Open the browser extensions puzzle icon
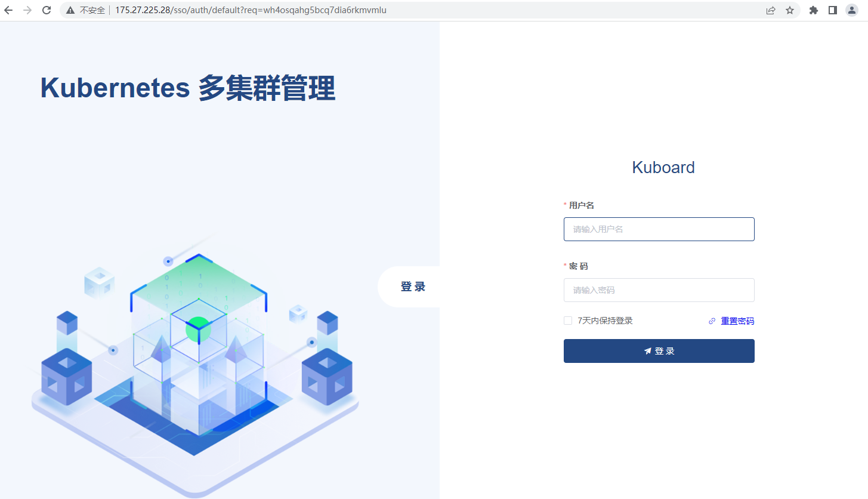 pyautogui.click(x=814, y=10)
